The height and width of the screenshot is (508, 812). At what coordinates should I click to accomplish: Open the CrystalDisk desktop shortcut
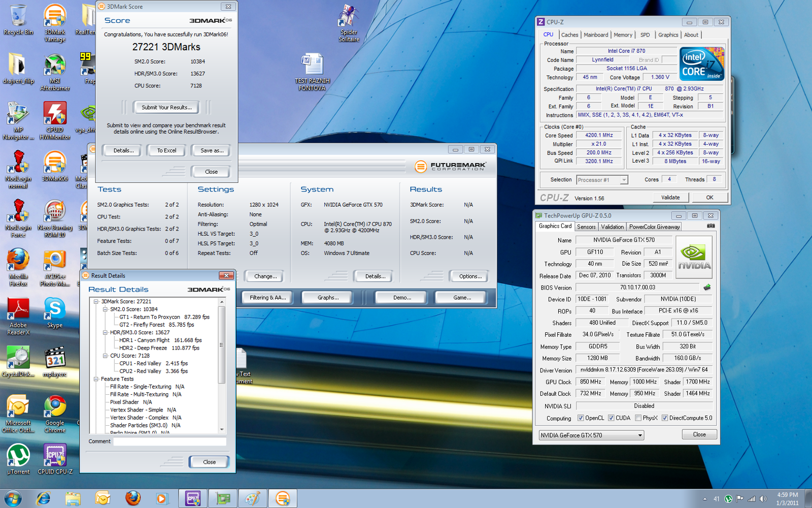tap(18, 361)
